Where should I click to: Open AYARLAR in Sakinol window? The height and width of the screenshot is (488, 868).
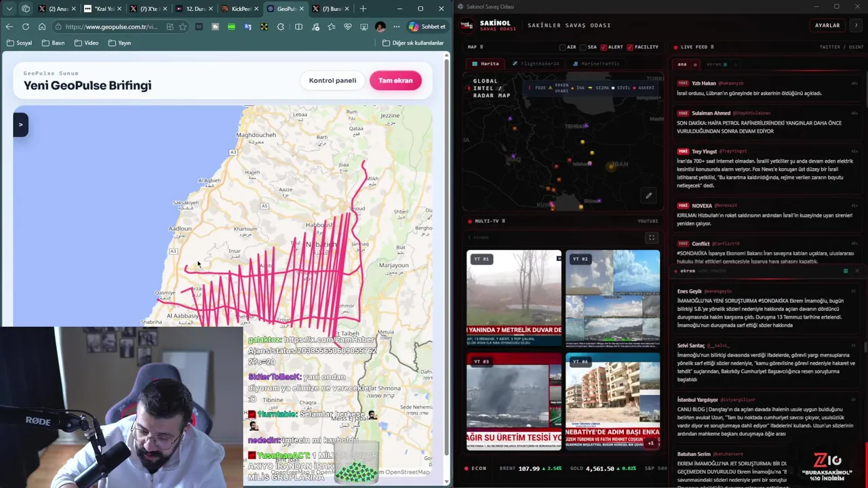point(827,25)
